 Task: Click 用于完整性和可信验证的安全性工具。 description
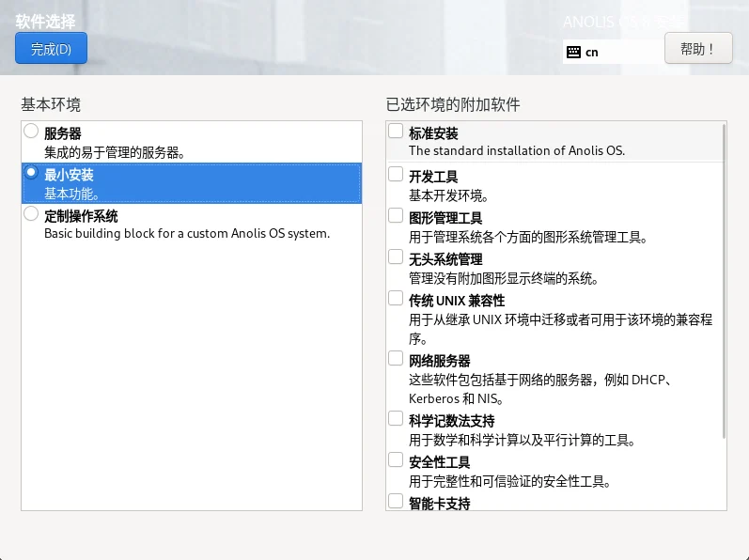[510, 481]
